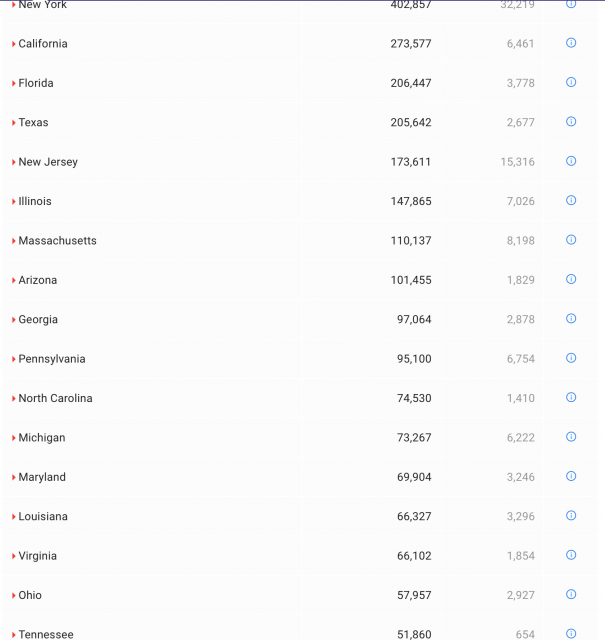Click the info icon beside Texas
The width and height of the screenshot is (605, 640).
point(571,122)
